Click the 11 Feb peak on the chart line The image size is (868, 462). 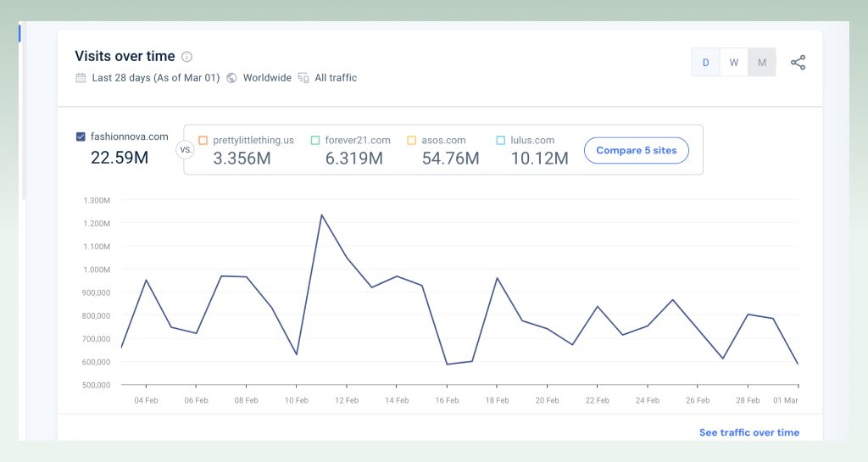pyautogui.click(x=321, y=214)
